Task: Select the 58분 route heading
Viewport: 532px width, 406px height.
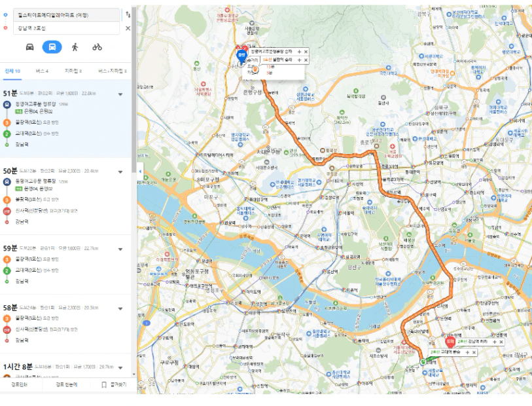Action: [x=10, y=308]
